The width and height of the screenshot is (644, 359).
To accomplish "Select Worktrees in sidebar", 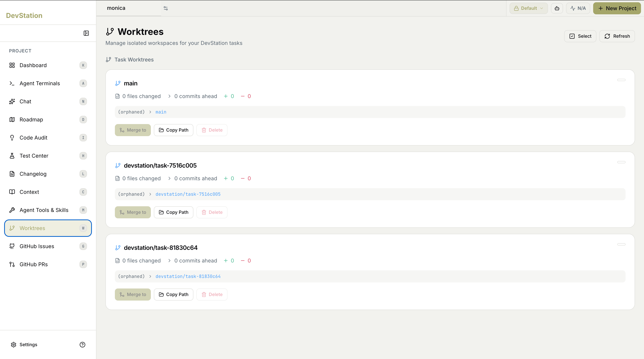I will 48,228.
